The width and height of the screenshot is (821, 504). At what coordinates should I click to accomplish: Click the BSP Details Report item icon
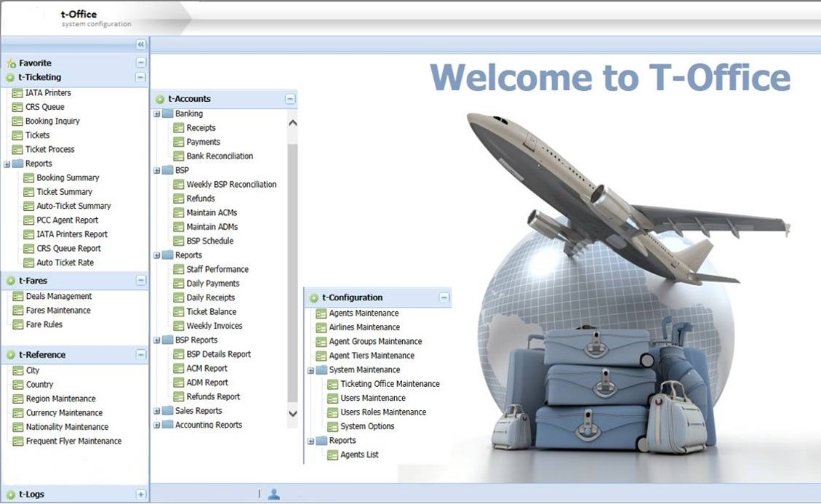pyautogui.click(x=179, y=354)
